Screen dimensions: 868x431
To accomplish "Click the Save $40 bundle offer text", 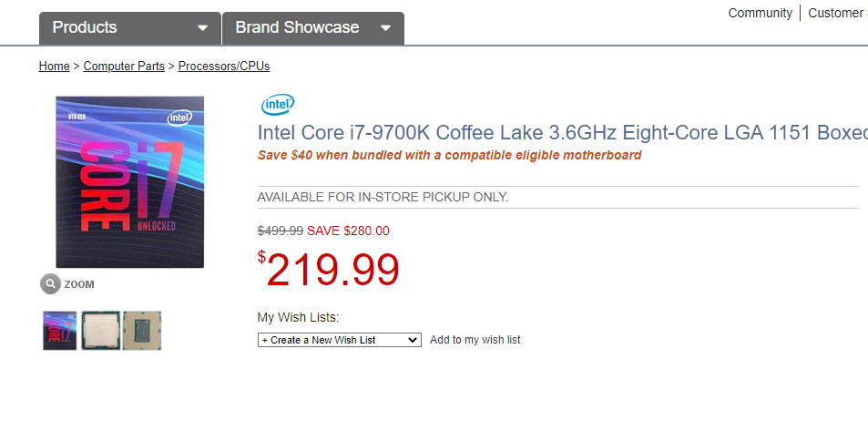I will [449, 156].
